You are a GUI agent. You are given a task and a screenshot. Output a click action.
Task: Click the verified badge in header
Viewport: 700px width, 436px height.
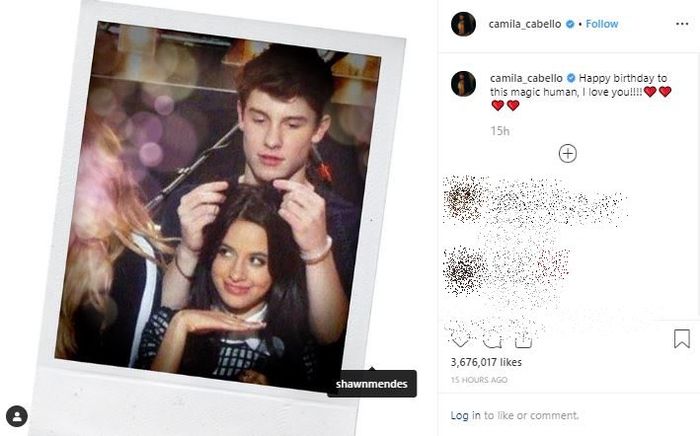pyautogui.click(x=570, y=24)
